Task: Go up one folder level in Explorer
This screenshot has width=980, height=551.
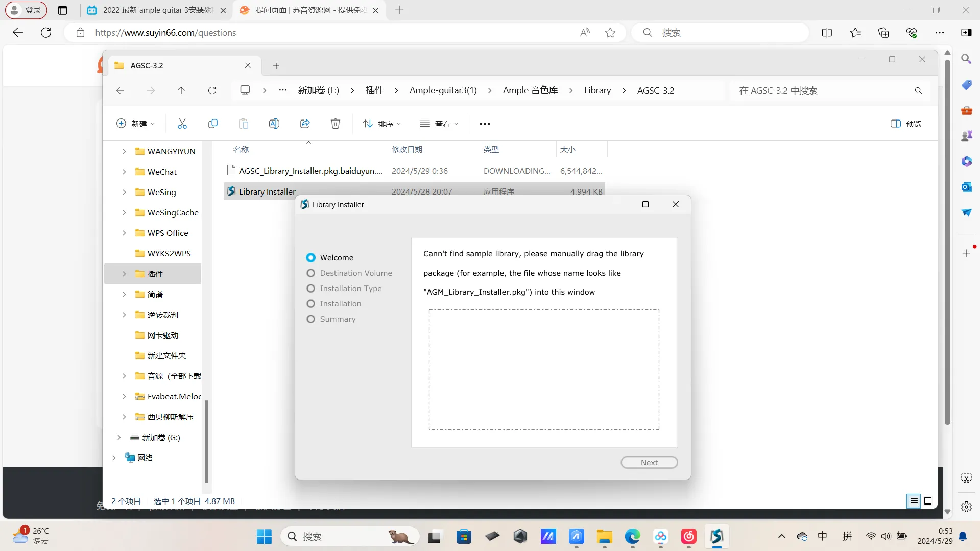Action: [181, 90]
